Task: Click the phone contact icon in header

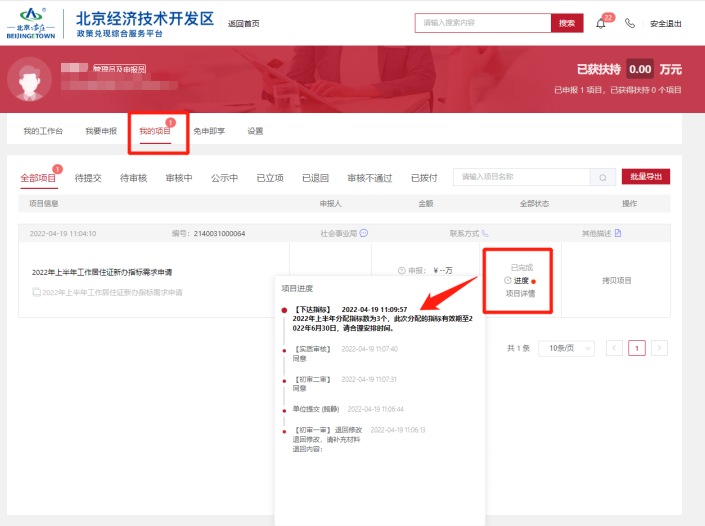Action: (630, 23)
